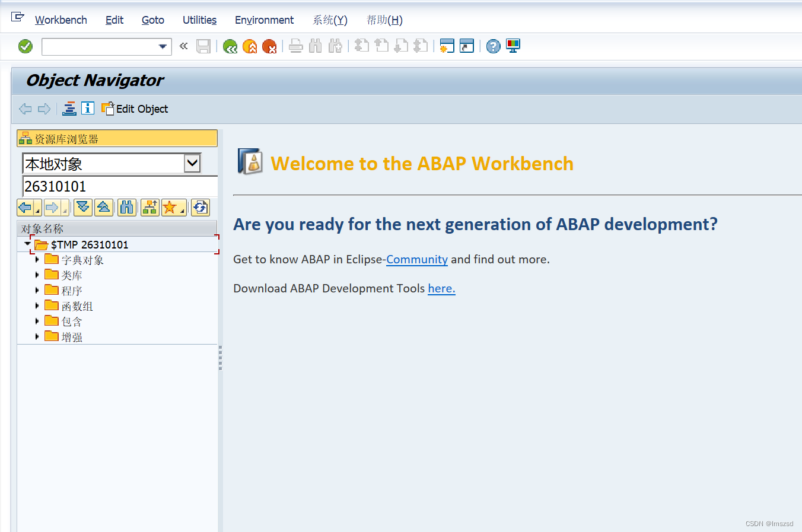This screenshot has height=532, width=802.
Task: Click the Display Superordinate Object List icon
Action: [x=150, y=208]
